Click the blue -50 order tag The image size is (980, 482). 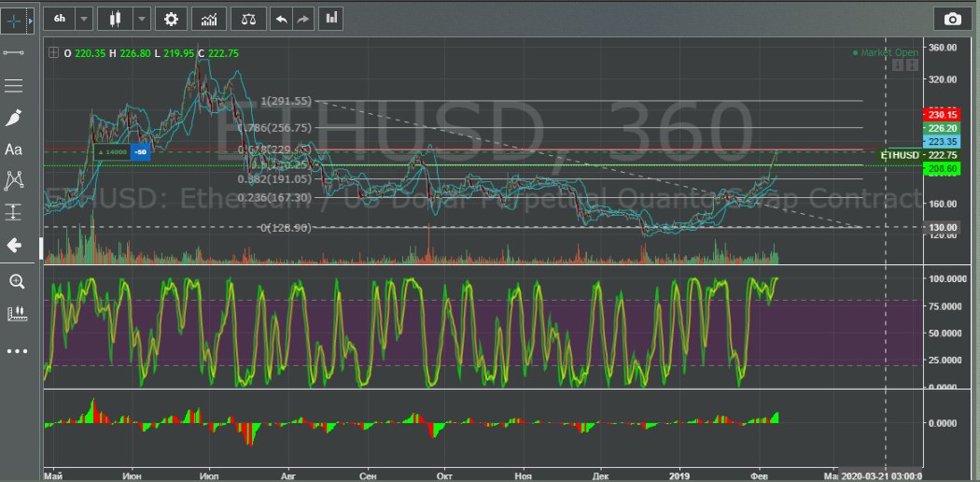(141, 152)
